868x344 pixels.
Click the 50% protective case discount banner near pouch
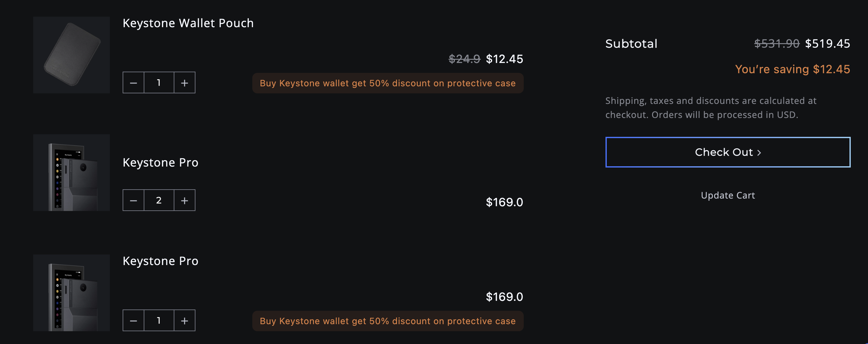[x=388, y=83]
